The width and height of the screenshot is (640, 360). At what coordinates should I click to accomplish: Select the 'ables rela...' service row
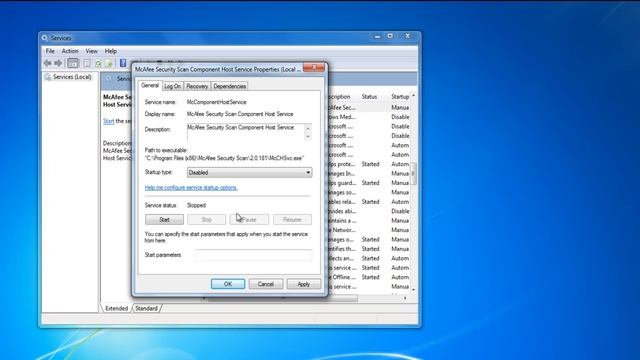point(369,202)
